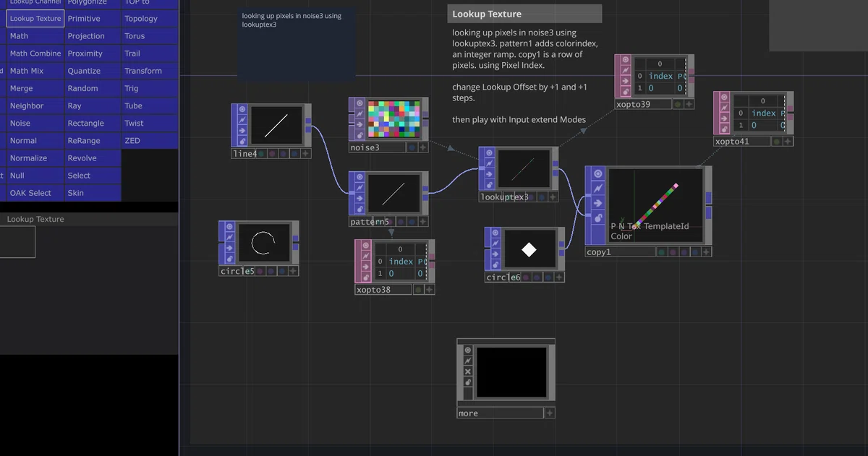
Task: Bypass the copy1 node
Action: click(598, 203)
